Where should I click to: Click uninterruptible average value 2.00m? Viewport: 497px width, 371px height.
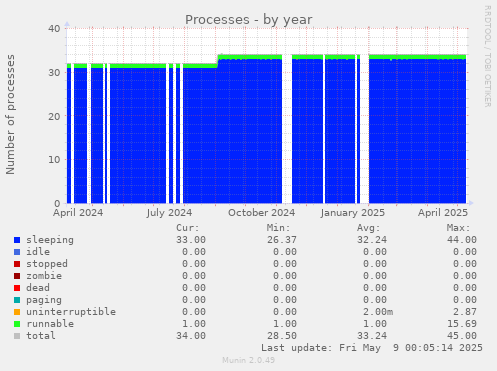tap(378, 312)
